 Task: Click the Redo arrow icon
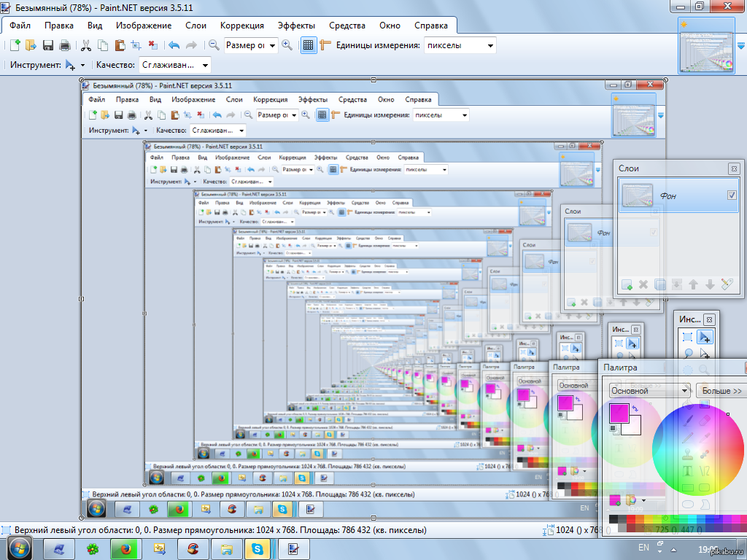point(191,45)
